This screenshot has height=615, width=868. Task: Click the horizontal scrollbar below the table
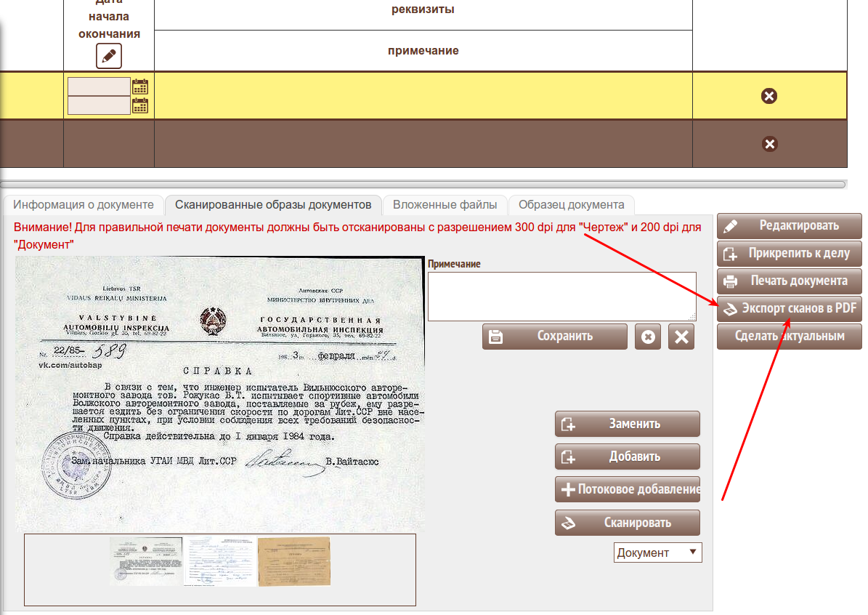coord(423,185)
